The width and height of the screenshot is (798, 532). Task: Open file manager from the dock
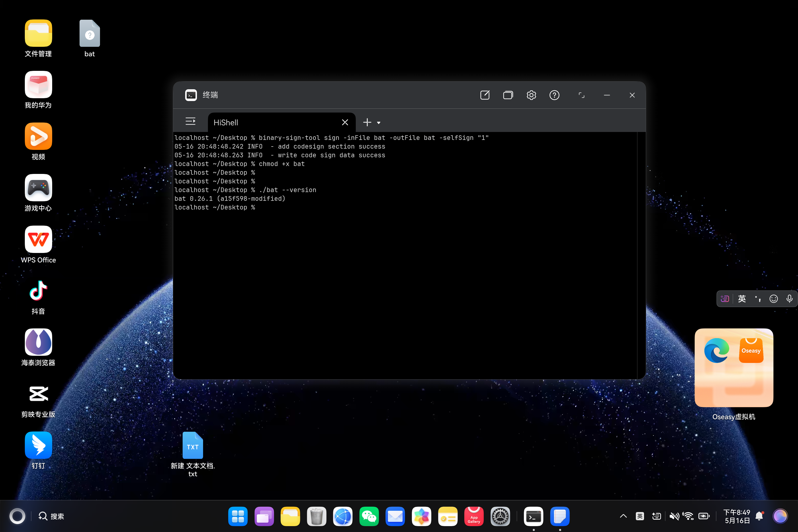tap(291, 516)
